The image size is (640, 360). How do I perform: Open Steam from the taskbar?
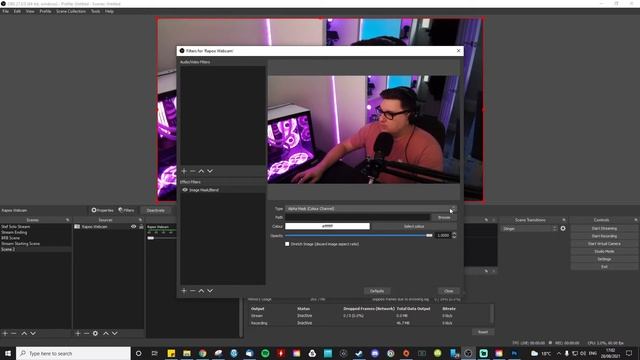click(359, 353)
